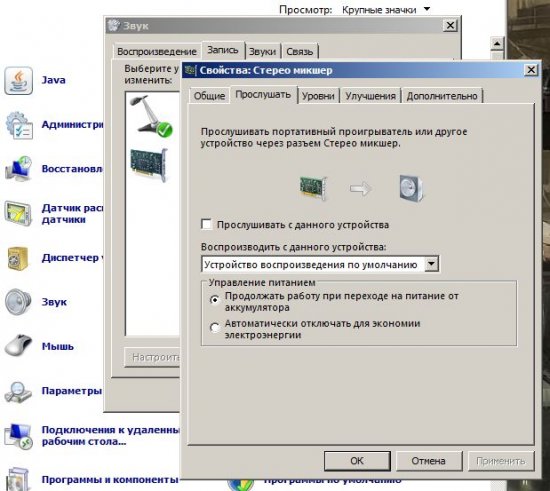Switch to the Дополнительно tab
The width and height of the screenshot is (550, 491).
442,96
